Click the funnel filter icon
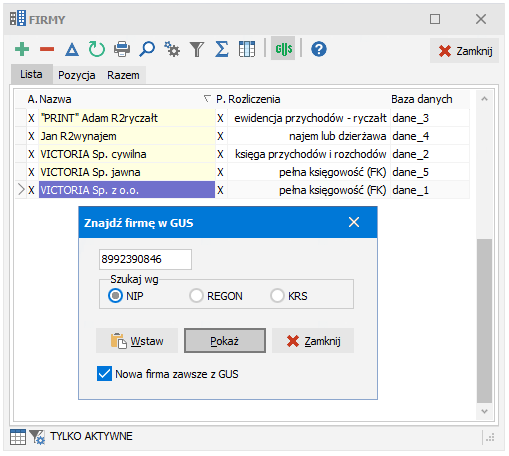509x456 pixels. pos(197,49)
